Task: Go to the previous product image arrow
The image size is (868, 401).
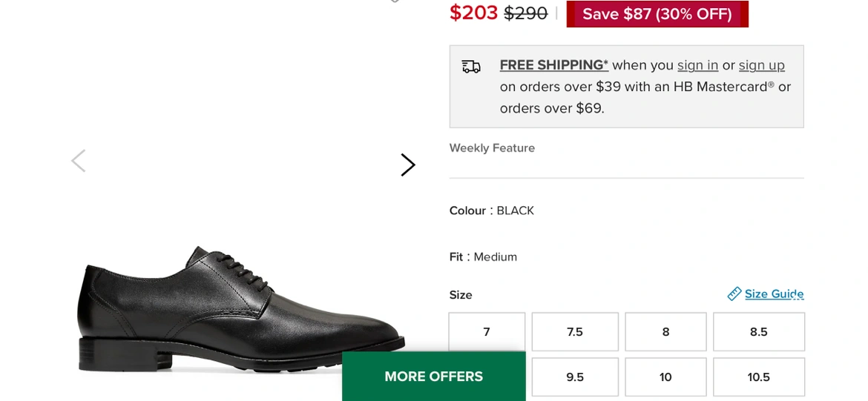Action: [78, 161]
